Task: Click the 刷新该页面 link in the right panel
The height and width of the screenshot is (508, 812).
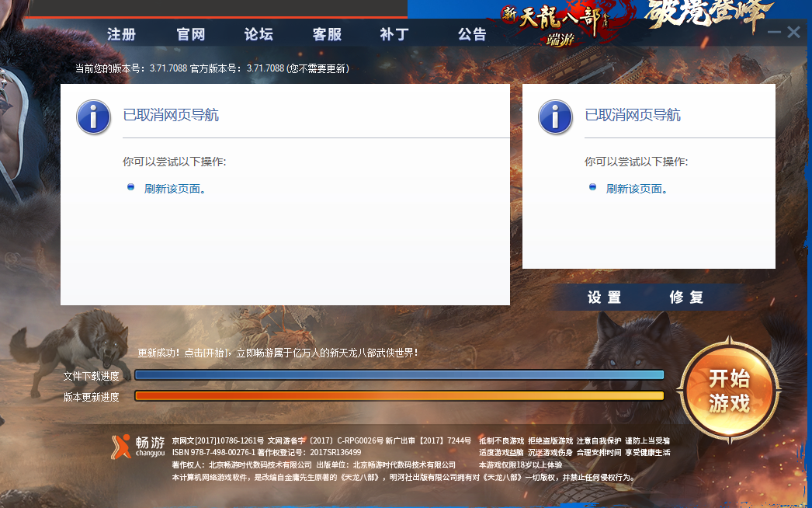Action: [x=636, y=189]
